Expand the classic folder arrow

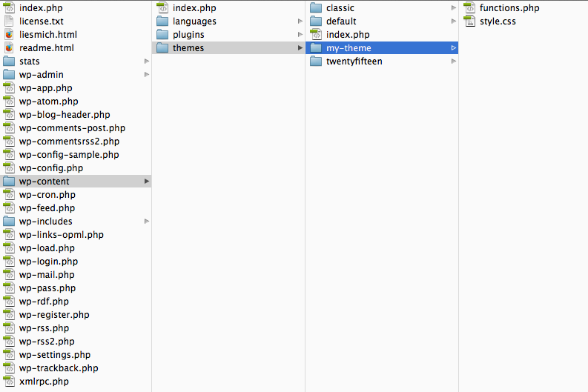453,7
